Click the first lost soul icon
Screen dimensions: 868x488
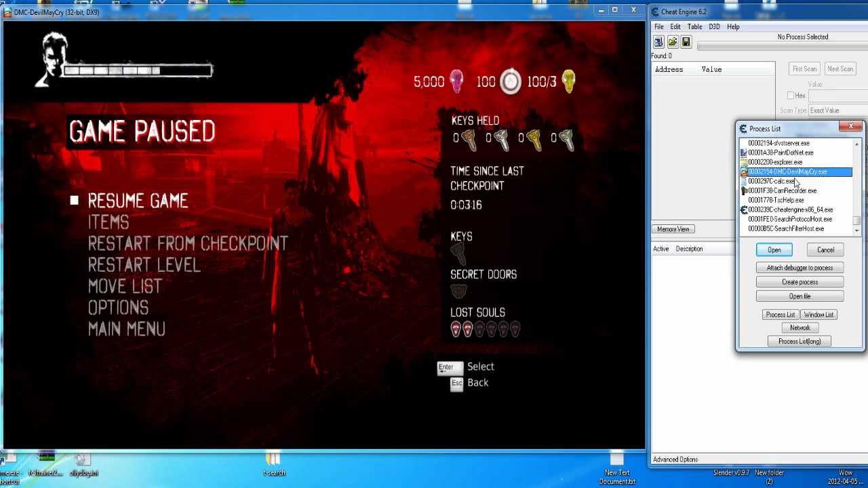tap(456, 329)
